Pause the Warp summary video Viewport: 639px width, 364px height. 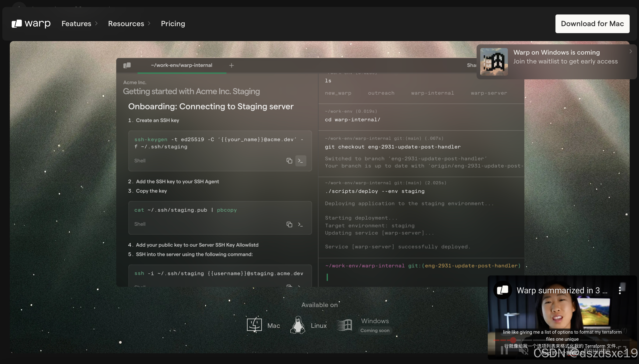point(504,350)
